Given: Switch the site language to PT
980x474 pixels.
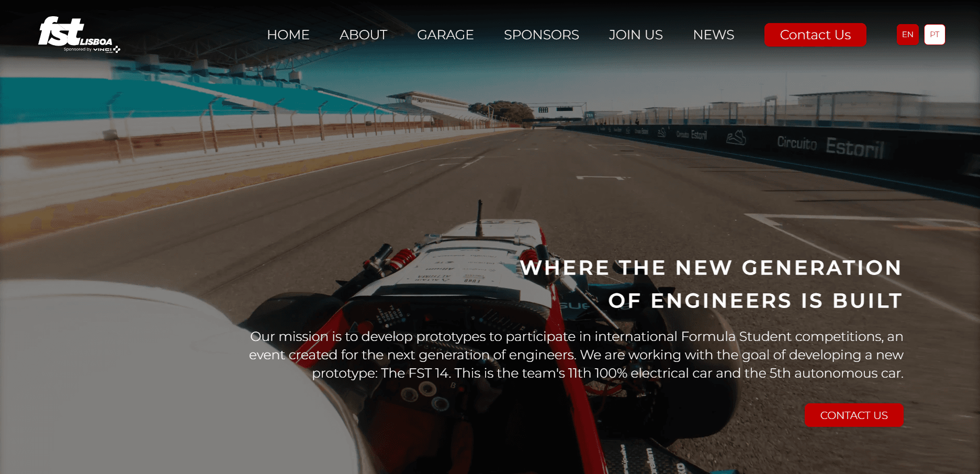Looking at the screenshot, I should (x=934, y=35).
